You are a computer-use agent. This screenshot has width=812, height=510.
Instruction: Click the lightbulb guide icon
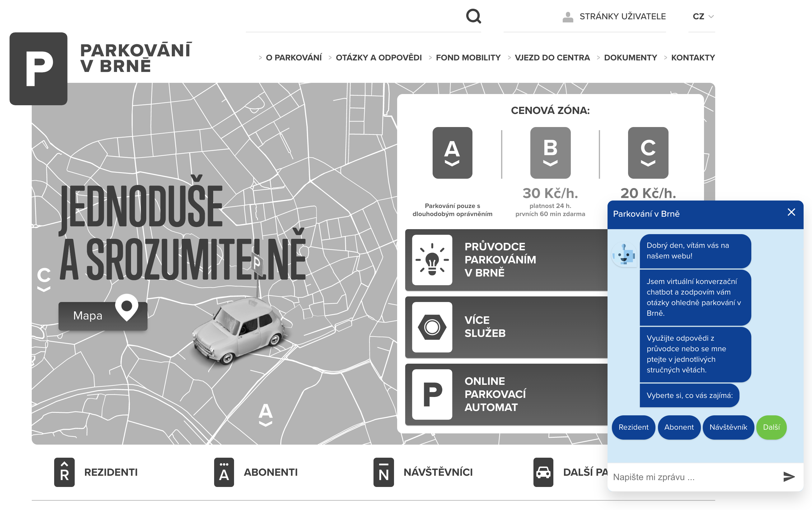[x=432, y=260]
